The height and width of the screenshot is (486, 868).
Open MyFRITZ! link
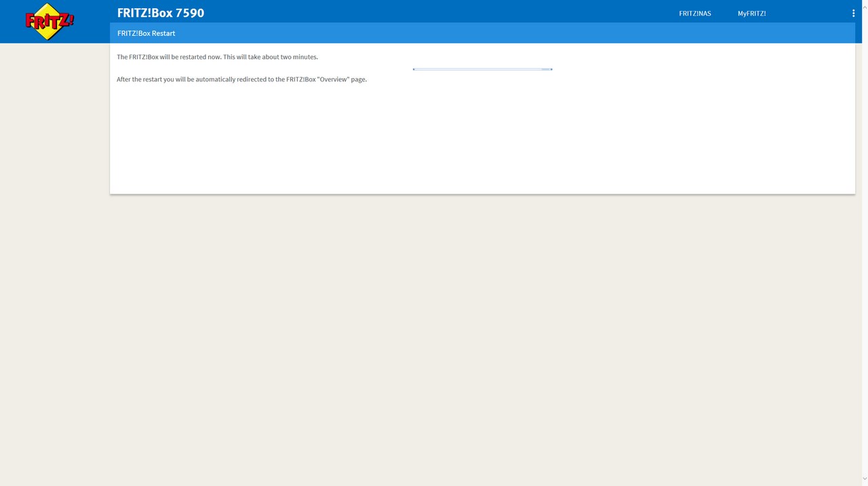[751, 14]
